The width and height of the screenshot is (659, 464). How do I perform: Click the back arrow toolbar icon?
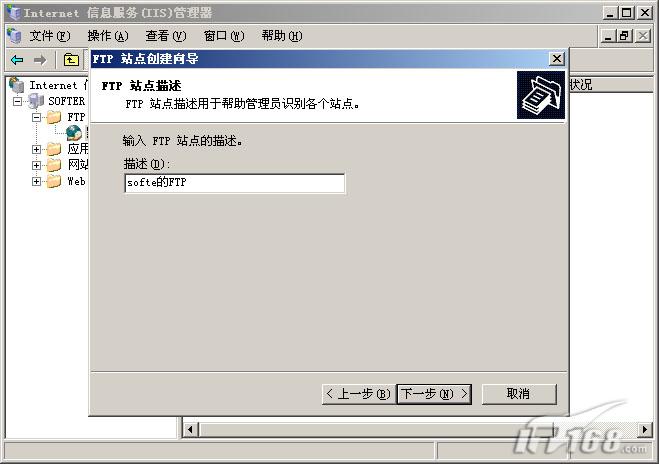click(x=17, y=60)
